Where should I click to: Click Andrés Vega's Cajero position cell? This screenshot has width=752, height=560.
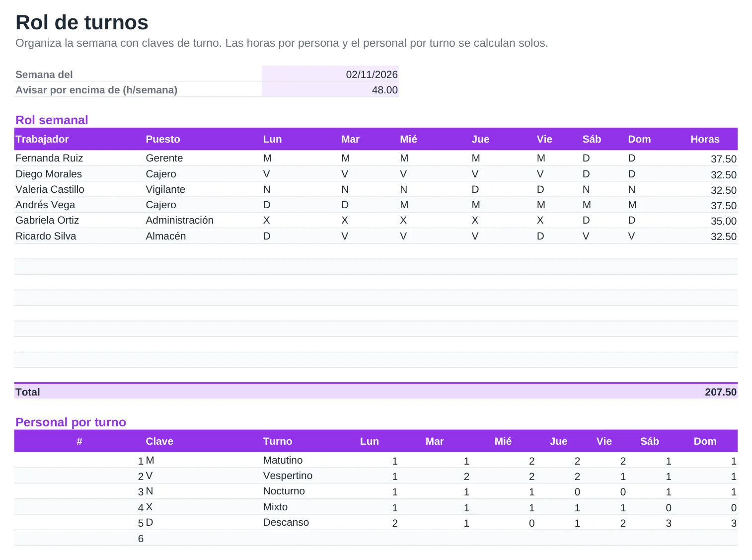(x=161, y=205)
